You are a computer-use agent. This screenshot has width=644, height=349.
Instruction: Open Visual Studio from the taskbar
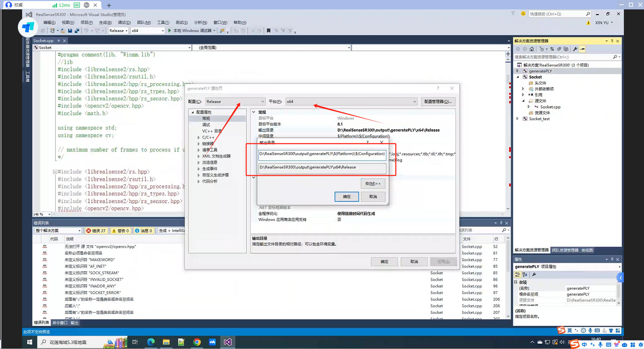[x=227, y=342]
